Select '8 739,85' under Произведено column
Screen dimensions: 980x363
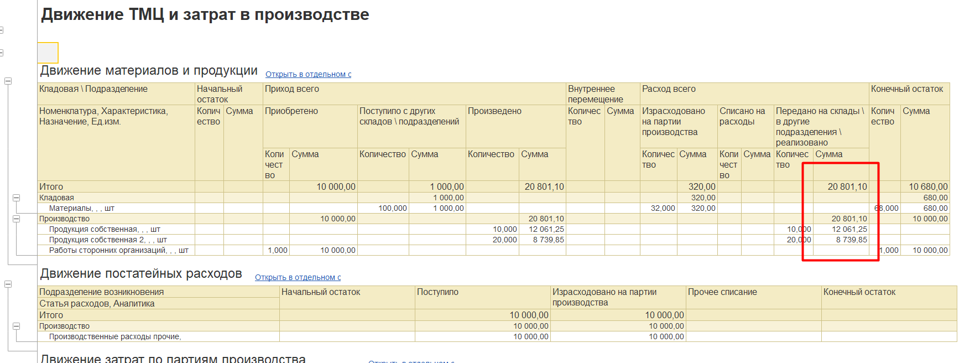(543, 240)
